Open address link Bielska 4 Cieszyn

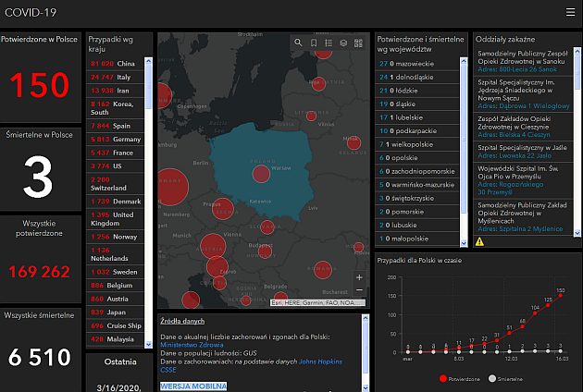pyautogui.click(x=514, y=134)
